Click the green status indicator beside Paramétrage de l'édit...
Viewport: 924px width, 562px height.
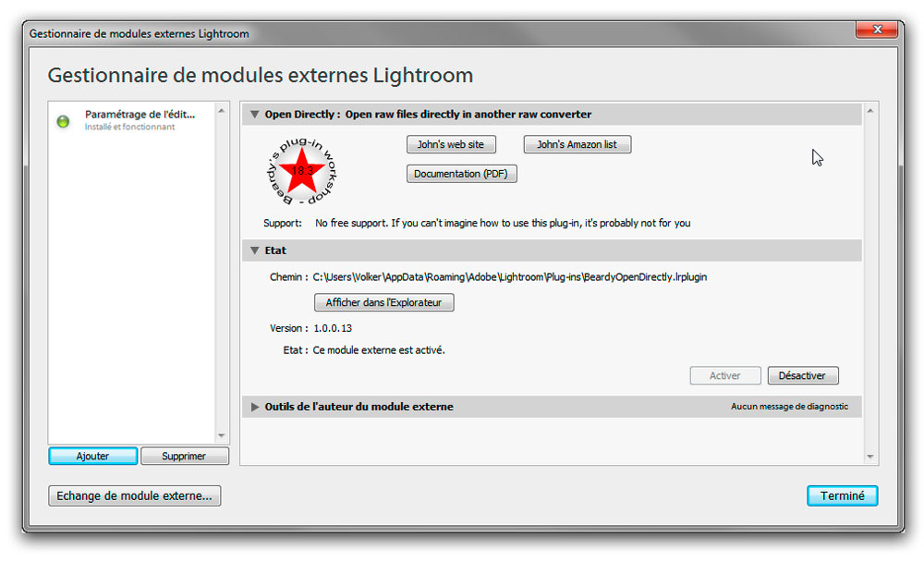pos(63,121)
